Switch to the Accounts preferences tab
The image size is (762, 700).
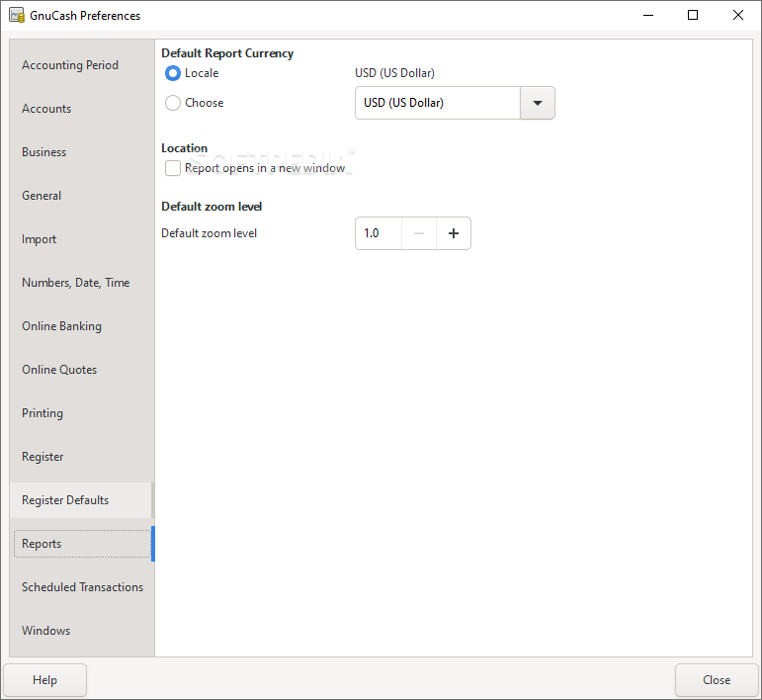[x=81, y=109]
